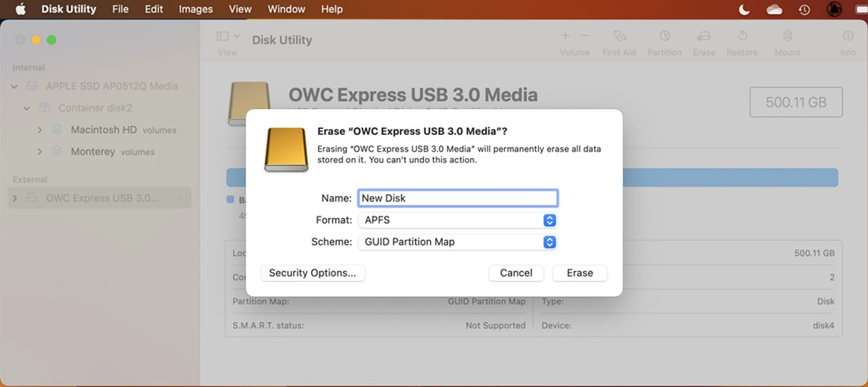Expand OWC Express USB 3.0 sidebar item
Screen dimensions: 868x387
15,198
